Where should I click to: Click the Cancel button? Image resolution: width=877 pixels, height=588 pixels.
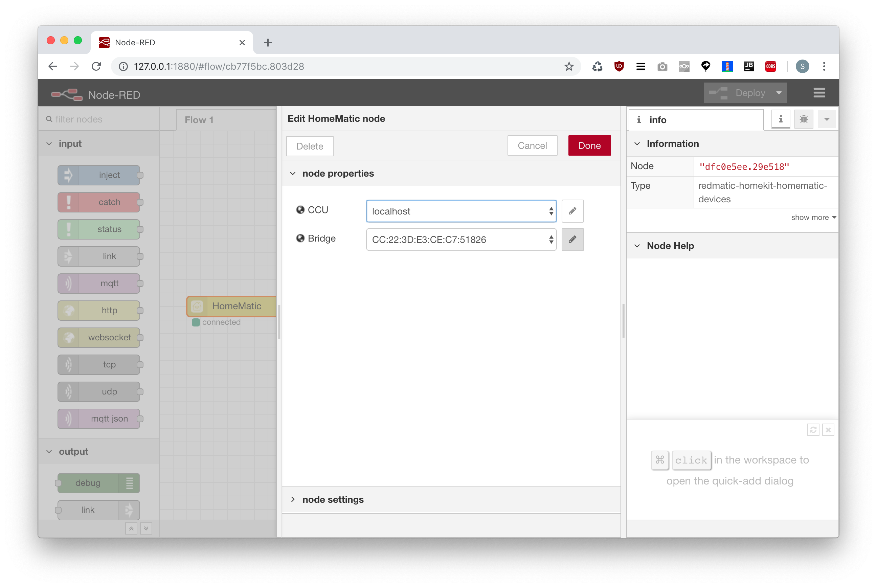532,145
